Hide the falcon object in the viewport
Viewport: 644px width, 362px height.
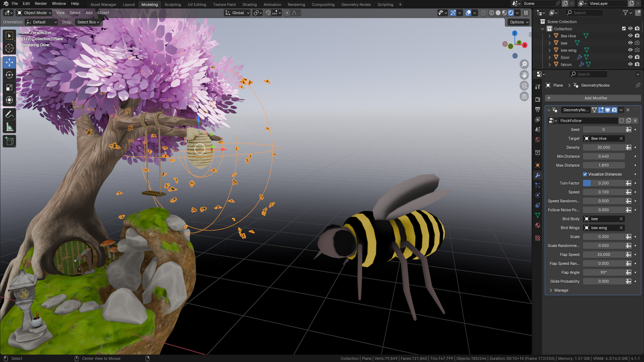[630, 64]
